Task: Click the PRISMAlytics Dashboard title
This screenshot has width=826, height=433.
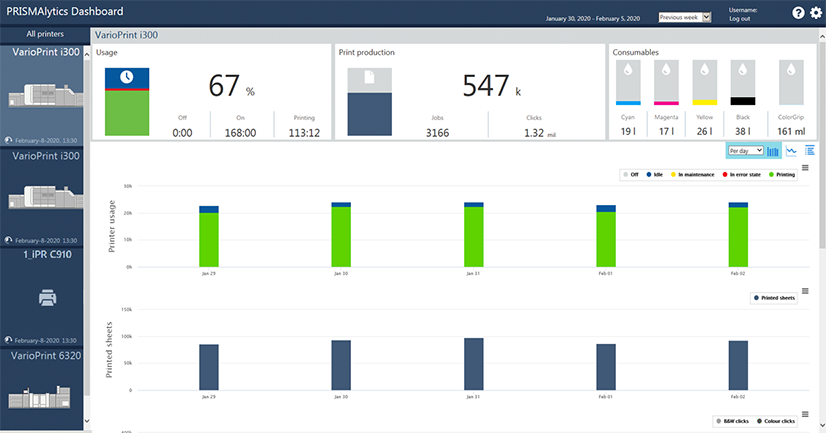Action: pos(65,12)
